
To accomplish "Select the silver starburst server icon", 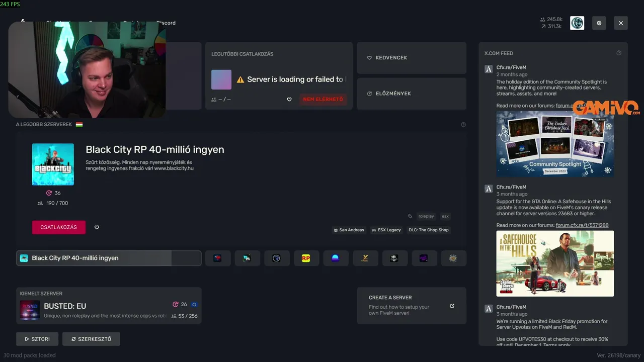I will point(453,258).
